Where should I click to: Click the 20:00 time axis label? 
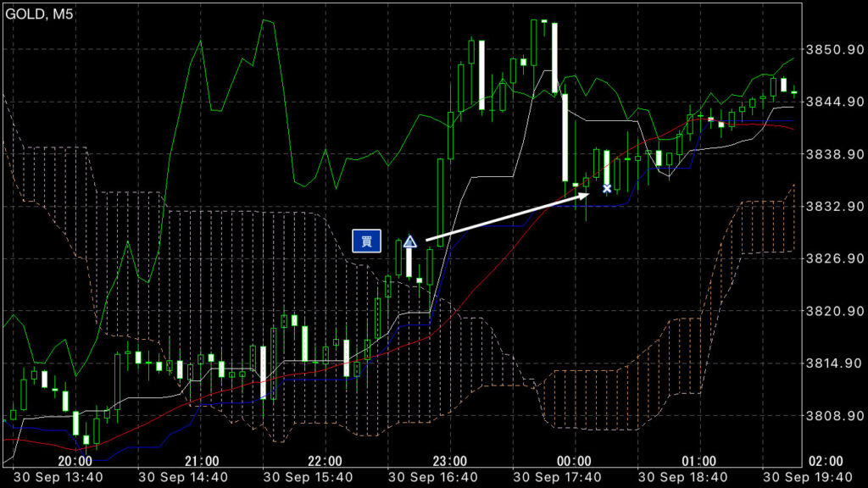point(75,461)
